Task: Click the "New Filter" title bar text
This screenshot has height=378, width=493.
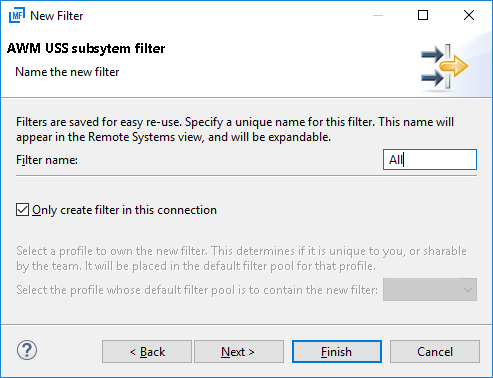Action: coord(57,16)
